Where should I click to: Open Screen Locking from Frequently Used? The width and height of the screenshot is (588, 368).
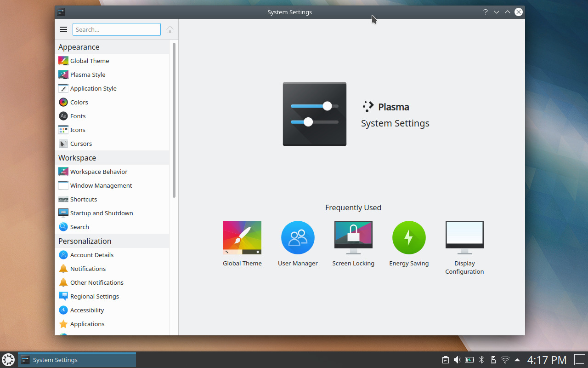point(353,237)
